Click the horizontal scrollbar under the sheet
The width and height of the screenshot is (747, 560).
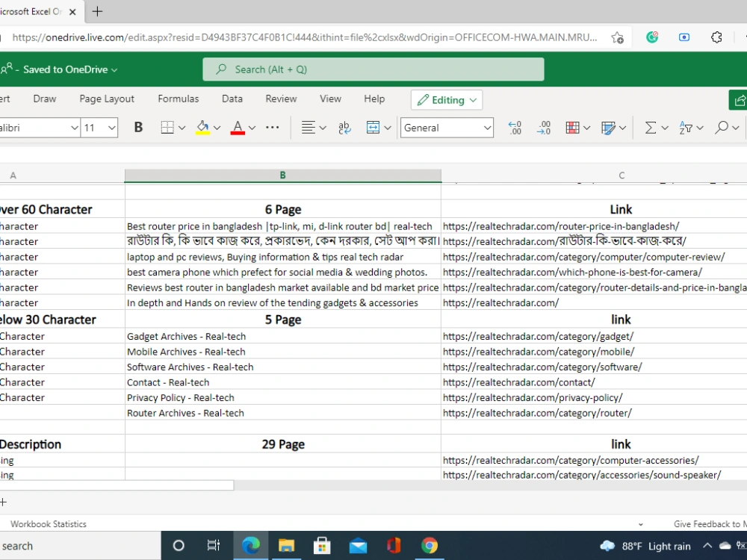click(x=117, y=485)
